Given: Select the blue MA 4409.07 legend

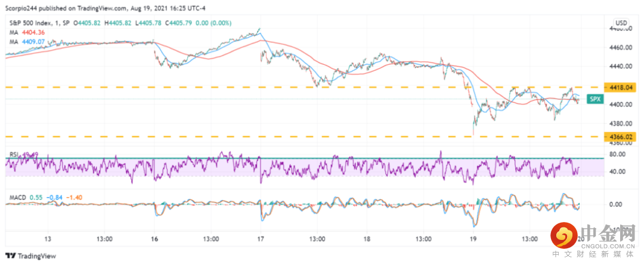Looking at the screenshot, I should (x=25, y=42).
